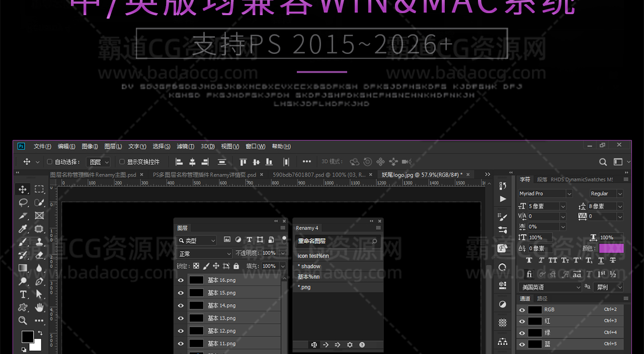644x354 pixels.
Task: Select the Eyedropper tool
Action: [x=23, y=229]
